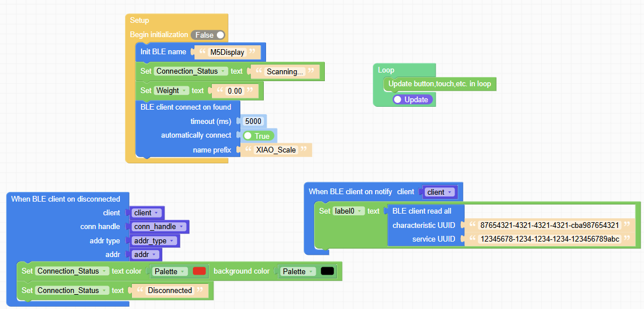Select the BLE client read all block
The image size is (644, 309).
pos(422,211)
